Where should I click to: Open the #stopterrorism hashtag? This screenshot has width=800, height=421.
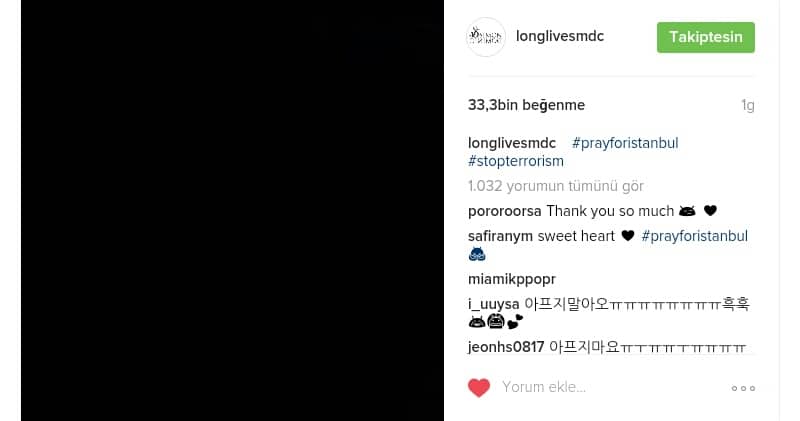tap(516, 161)
